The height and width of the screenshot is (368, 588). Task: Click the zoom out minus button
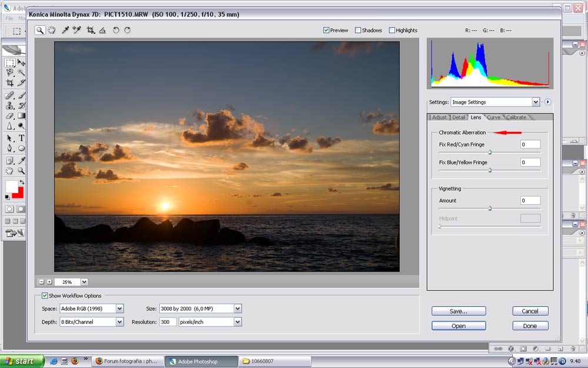pyautogui.click(x=42, y=281)
